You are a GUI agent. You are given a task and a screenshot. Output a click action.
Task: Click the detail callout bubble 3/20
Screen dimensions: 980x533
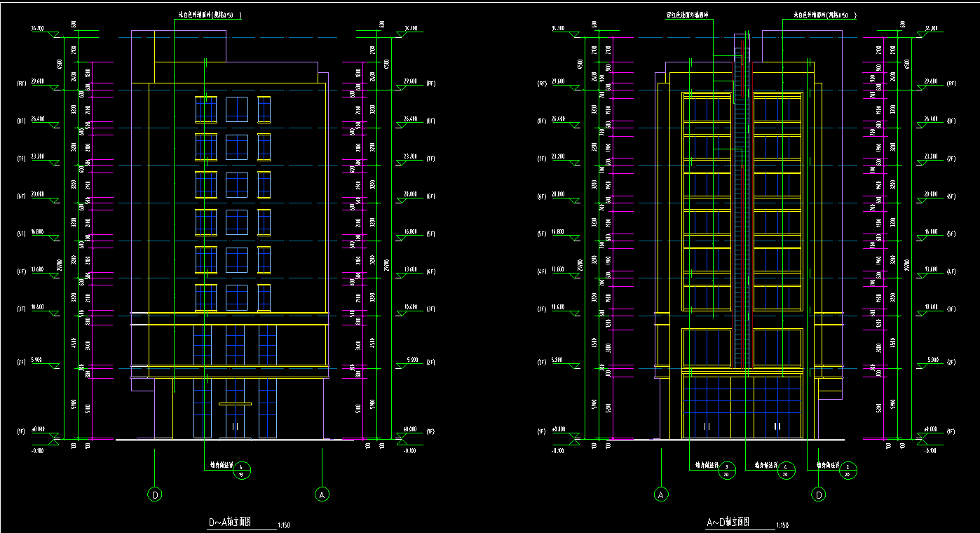click(x=726, y=469)
